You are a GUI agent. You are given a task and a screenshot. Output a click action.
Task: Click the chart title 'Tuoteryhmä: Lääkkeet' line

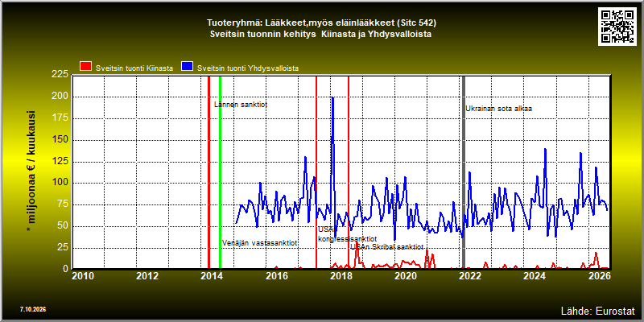321,23
